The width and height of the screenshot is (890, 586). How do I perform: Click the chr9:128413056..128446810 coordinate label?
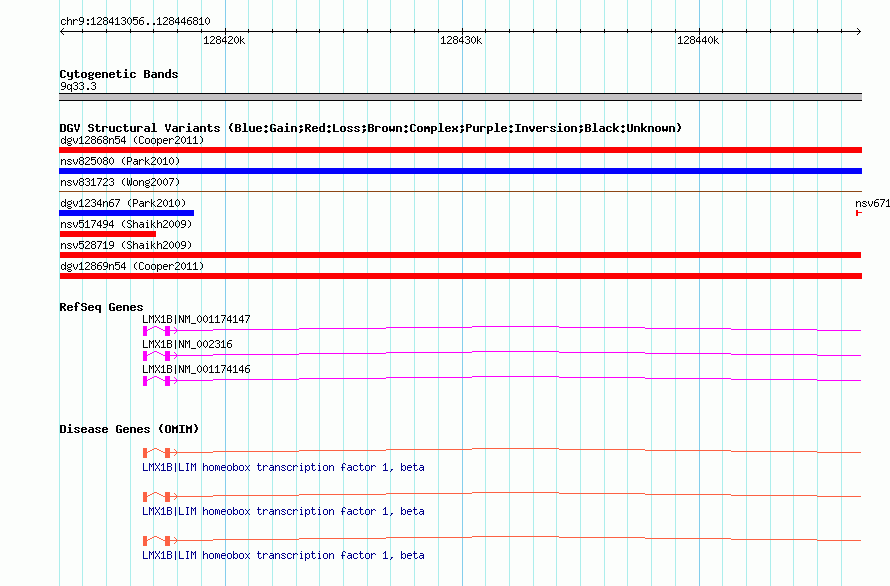click(135, 22)
